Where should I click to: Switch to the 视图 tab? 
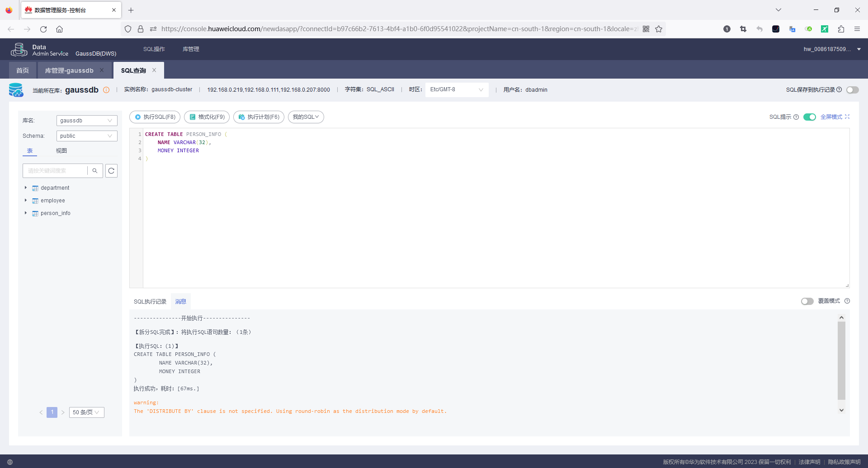[61, 151]
